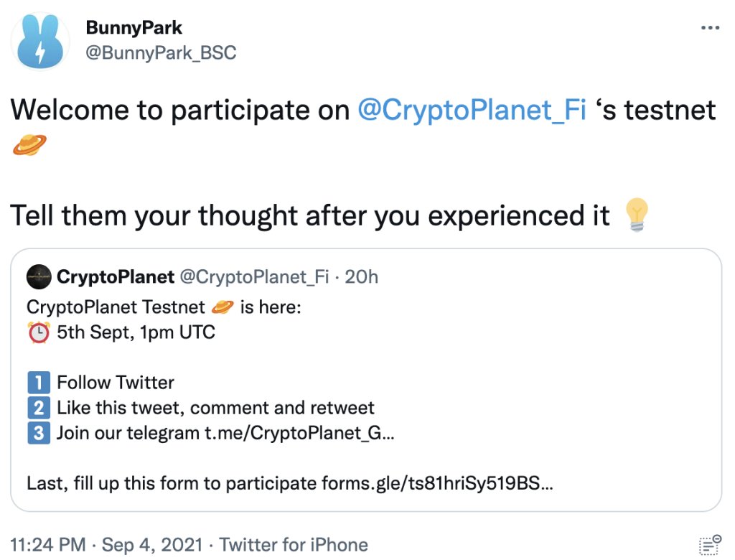The image size is (735, 560).
Task: Open the @CryptoPlanet_Fi mention in main tweet
Action: pos(472,110)
